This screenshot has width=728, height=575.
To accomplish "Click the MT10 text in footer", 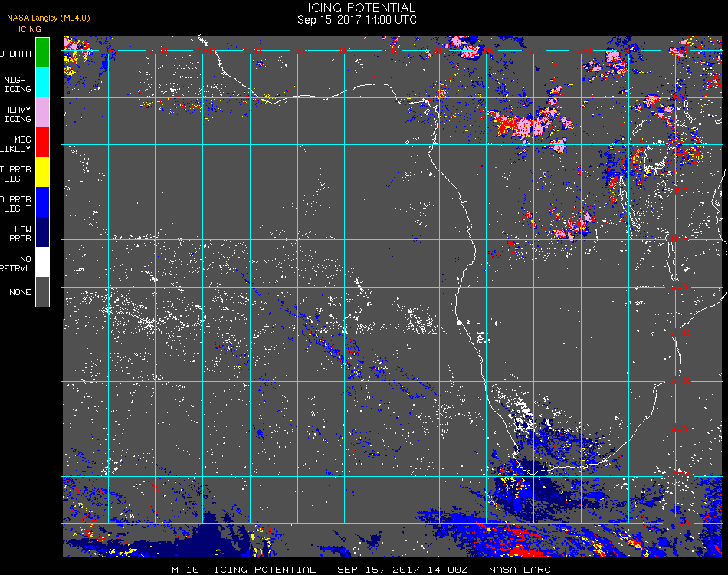I will pyautogui.click(x=185, y=570).
